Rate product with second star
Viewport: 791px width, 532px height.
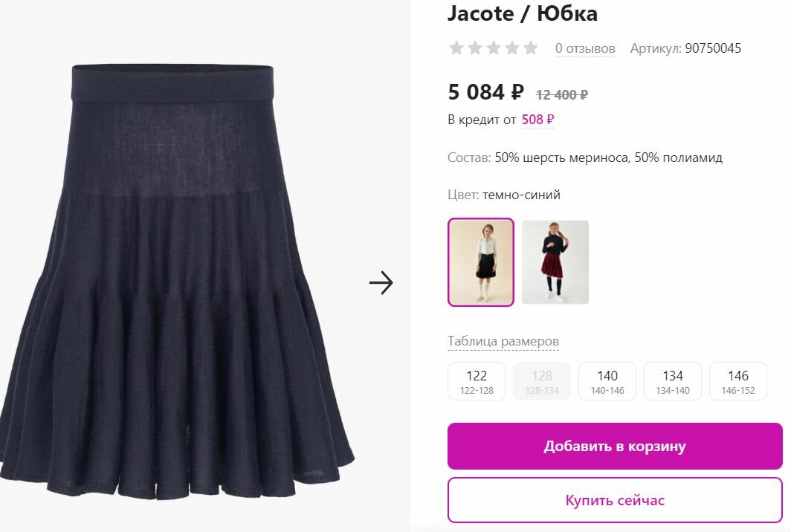click(475, 48)
